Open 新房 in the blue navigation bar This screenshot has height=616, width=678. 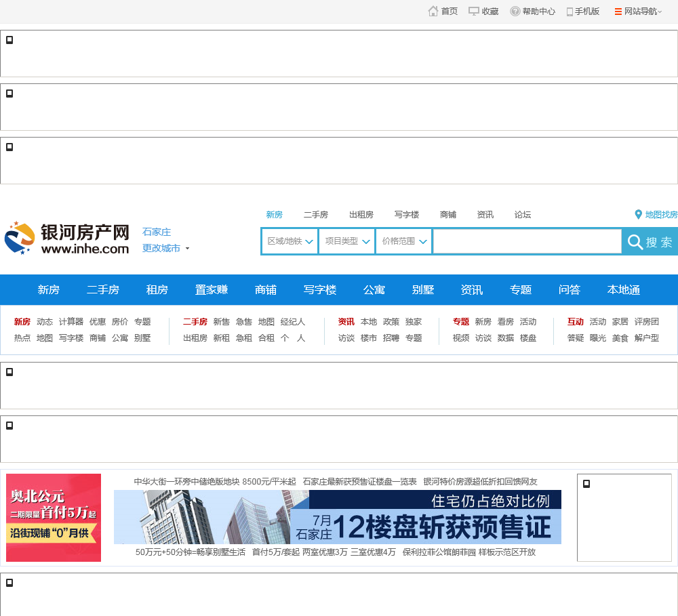click(48, 289)
